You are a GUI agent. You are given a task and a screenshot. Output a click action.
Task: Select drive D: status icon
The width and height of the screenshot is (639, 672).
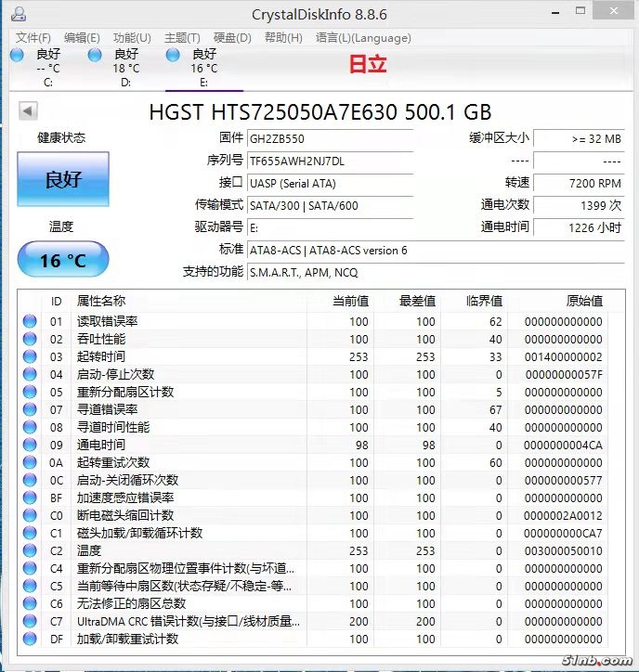coord(95,55)
